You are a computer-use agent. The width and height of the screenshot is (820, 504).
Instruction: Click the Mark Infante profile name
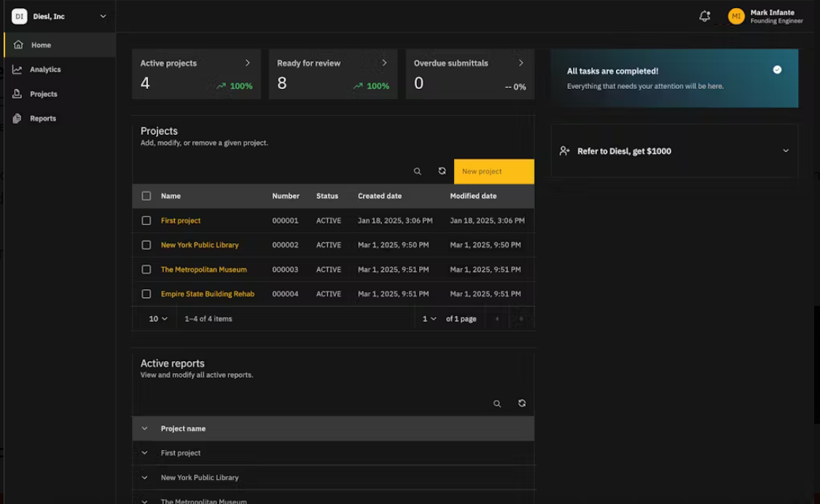(772, 12)
